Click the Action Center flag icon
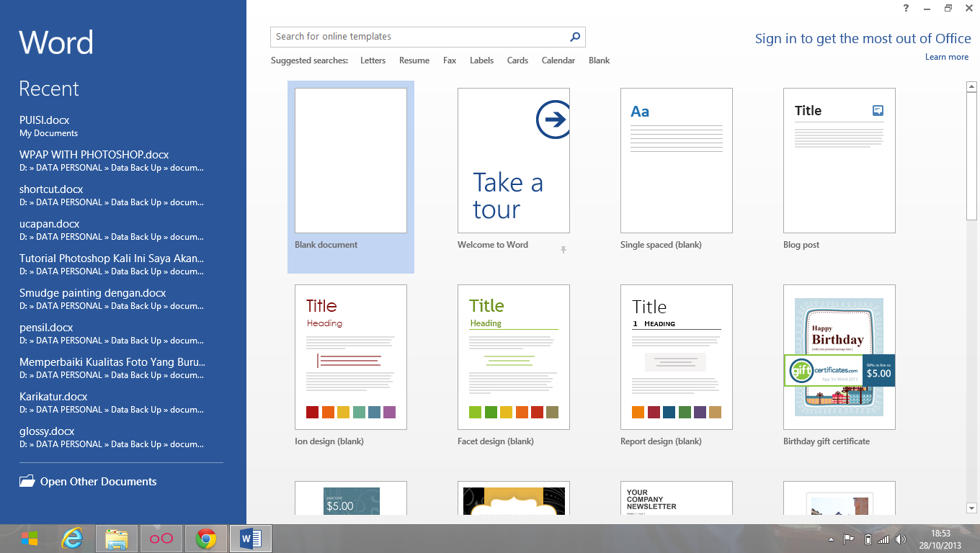980x553 pixels. (x=849, y=539)
